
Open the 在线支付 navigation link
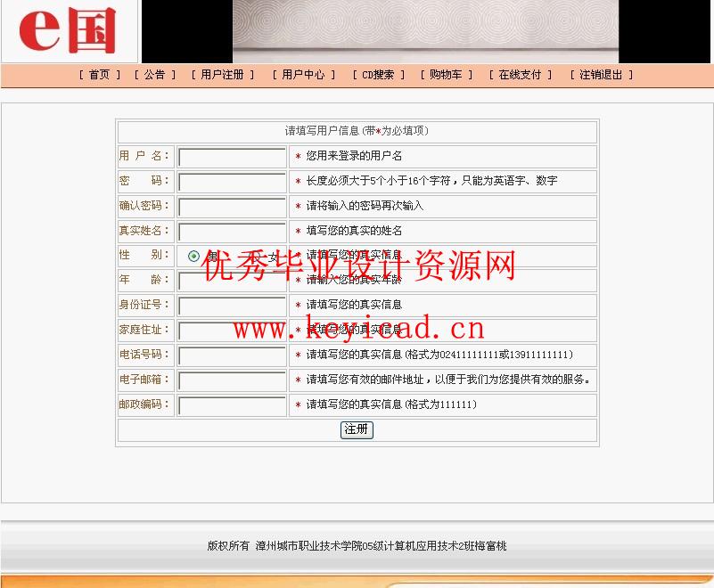click(520, 76)
